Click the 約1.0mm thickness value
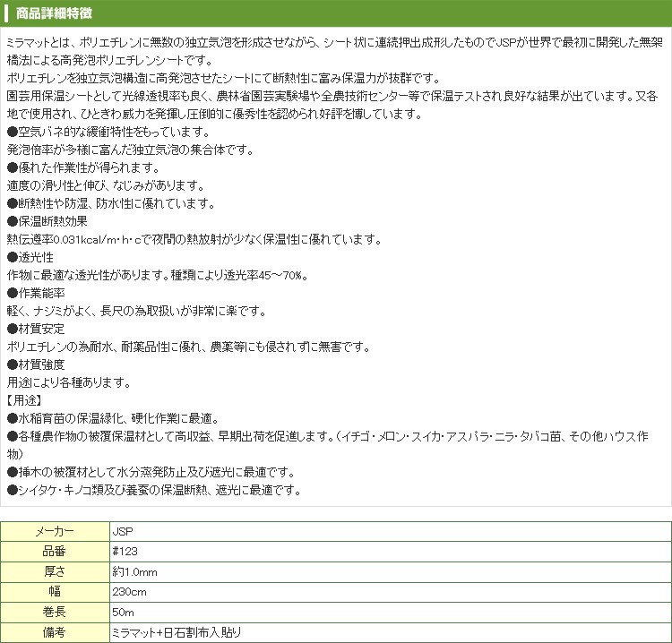Image resolution: width=672 pixels, height=643 pixels. [x=134, y=571]
